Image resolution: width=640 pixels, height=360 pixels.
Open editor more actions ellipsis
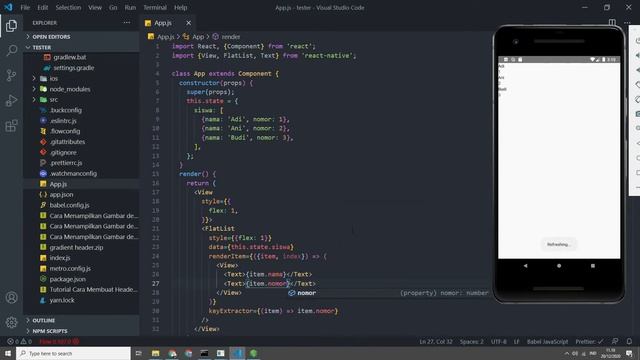[x=627, y=22]
